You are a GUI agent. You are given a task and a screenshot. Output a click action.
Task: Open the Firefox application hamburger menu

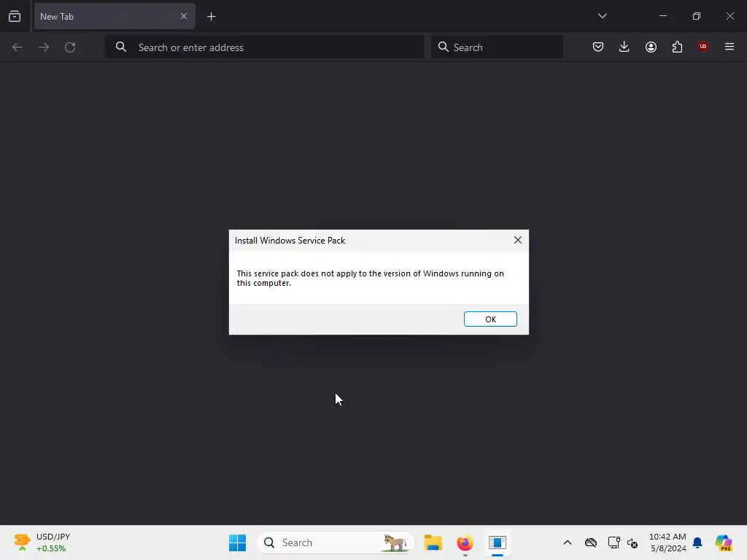(x=729, y=47)
